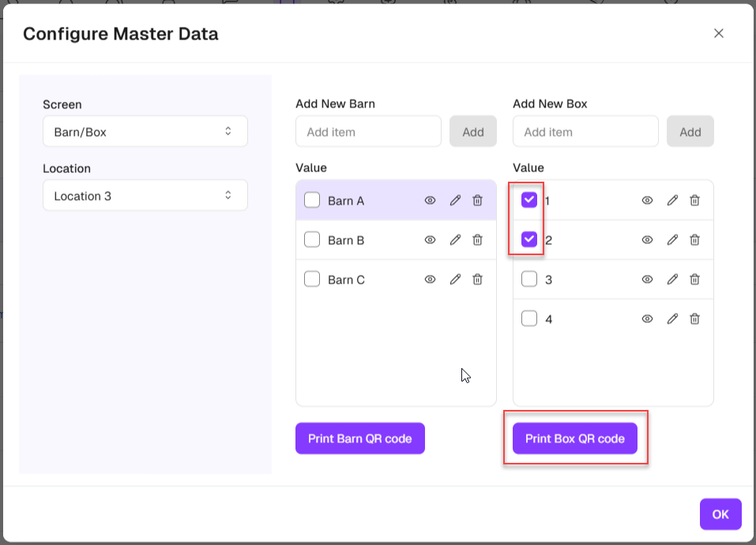Click the Print Box QR code button

pos(575,438)
